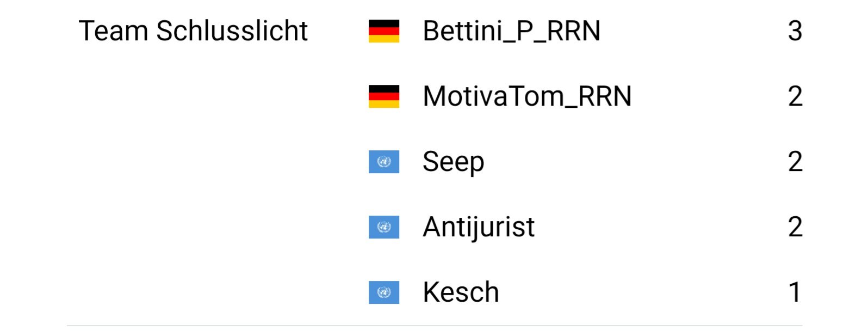Click the divider line below Kesch

click(x=434, y=326)
